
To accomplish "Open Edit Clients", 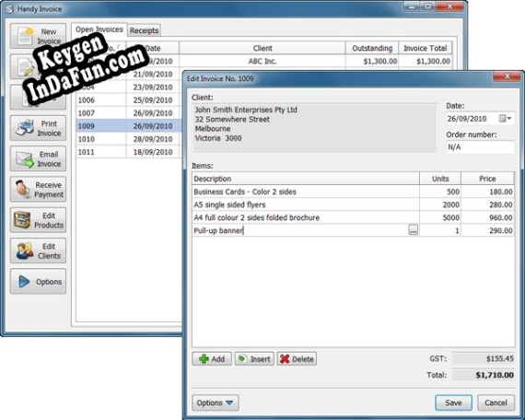I will (x=38, y=251).
